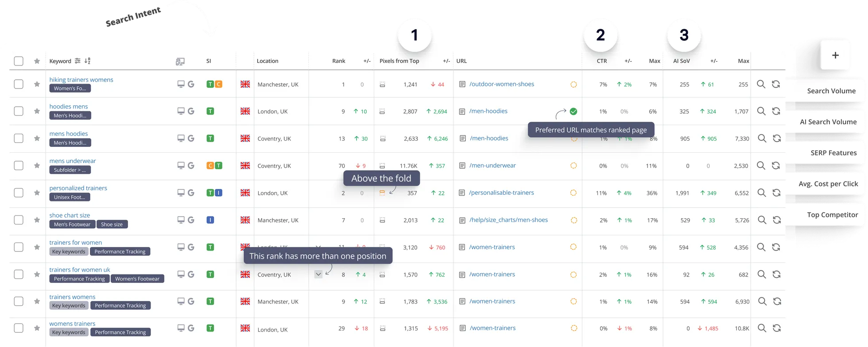Open the personalized trainers keyword link
The height and width of the screenshot is (347, 868).
[78, 188]
